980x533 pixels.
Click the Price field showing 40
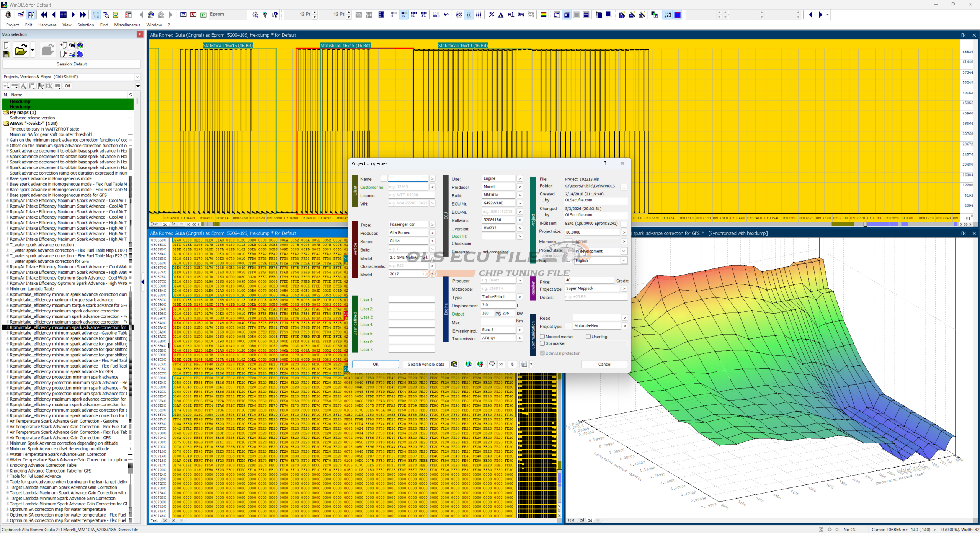(x=590, y=280)
